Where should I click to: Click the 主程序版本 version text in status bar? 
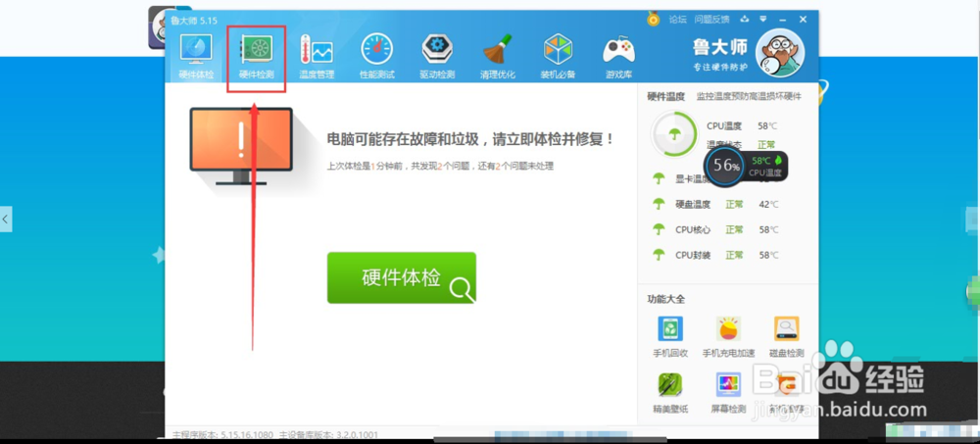[223, 434]
